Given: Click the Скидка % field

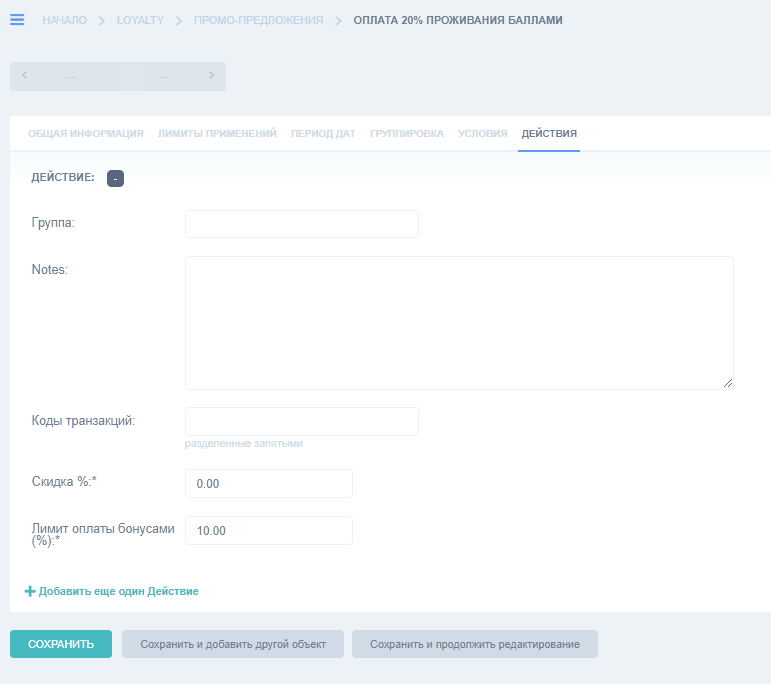Looking at the screenshot, I should [269, 483].
